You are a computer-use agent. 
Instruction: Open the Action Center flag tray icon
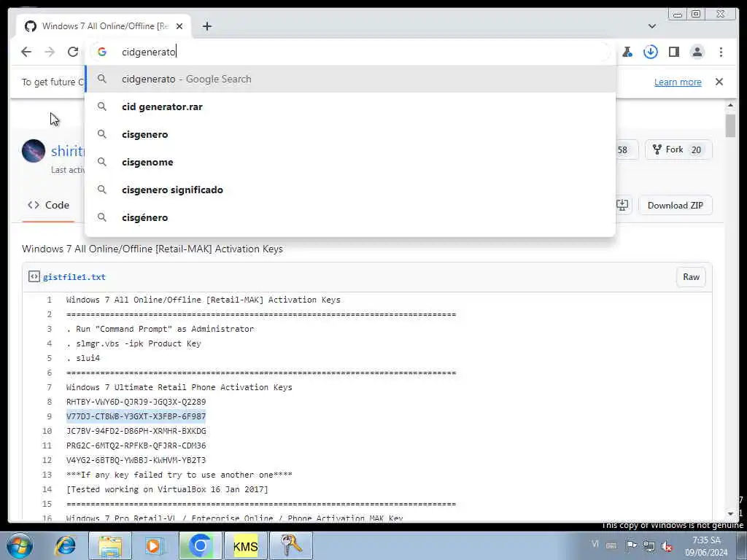tap(631, 545)
